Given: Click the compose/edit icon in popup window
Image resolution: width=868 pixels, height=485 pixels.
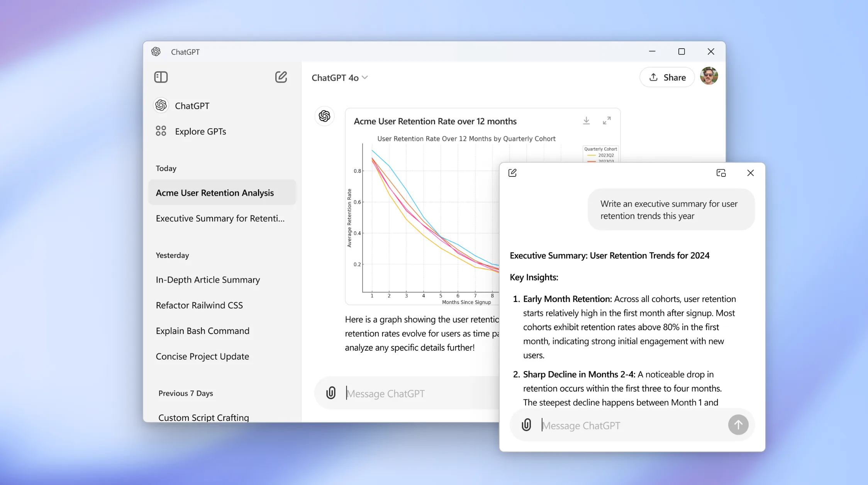Looking at the screenshot, I should pyautogui.click(x=512, y=173).
